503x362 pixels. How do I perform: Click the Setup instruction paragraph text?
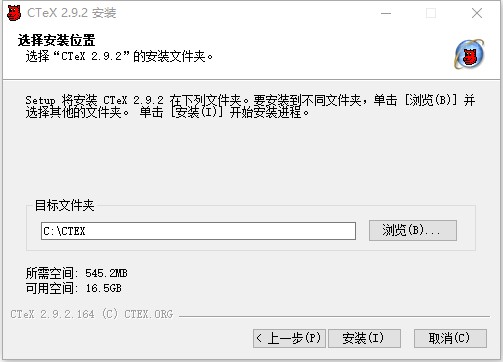pos(250,106)
